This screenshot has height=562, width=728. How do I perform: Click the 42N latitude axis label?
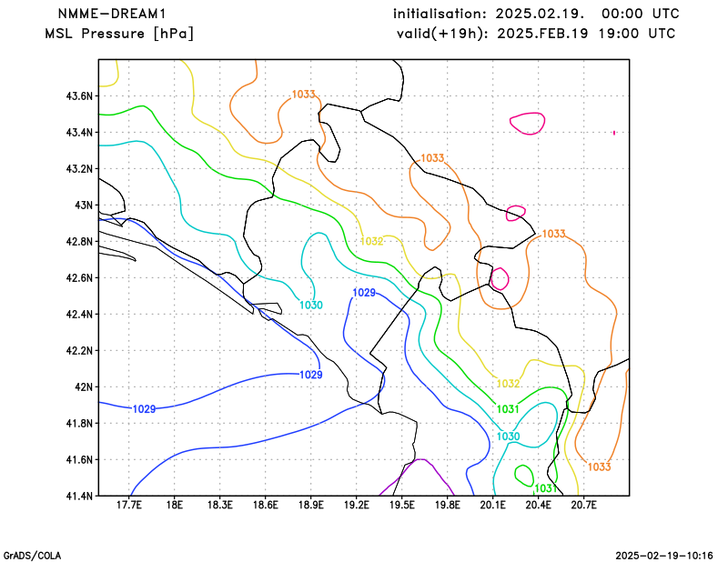pos(84,386)
